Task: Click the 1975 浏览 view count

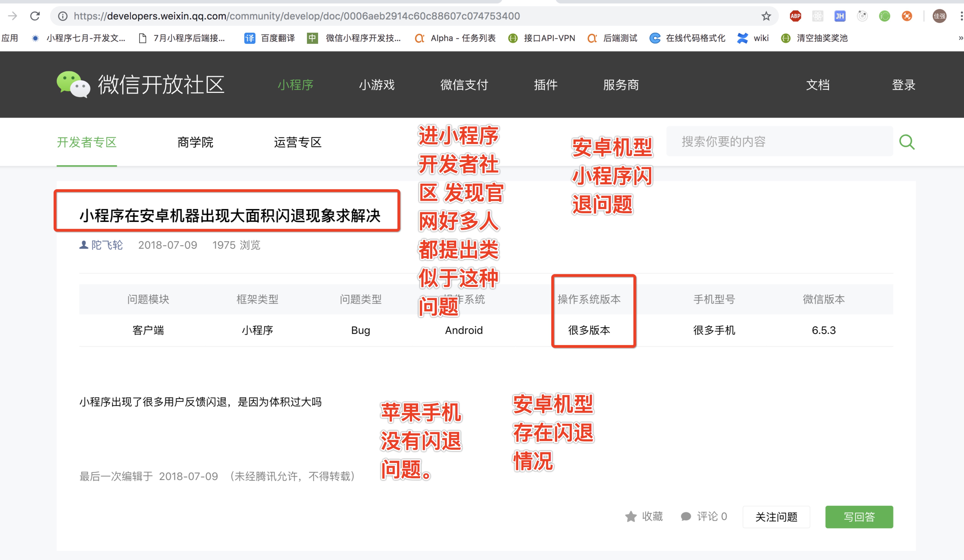Action: coord(236,245)
